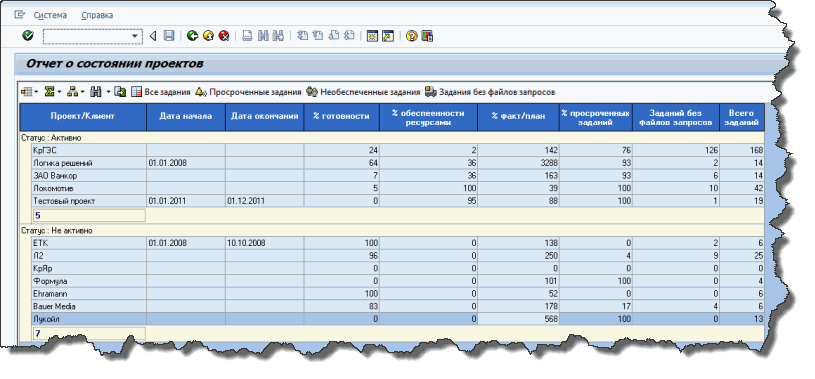Click the Customize Local Layout icon
The image size is (815, 379).
[x=427, y=36]
